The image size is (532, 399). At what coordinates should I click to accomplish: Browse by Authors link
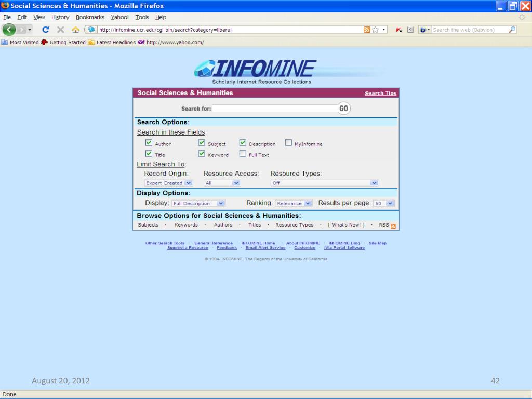click(x=223, y=225)
